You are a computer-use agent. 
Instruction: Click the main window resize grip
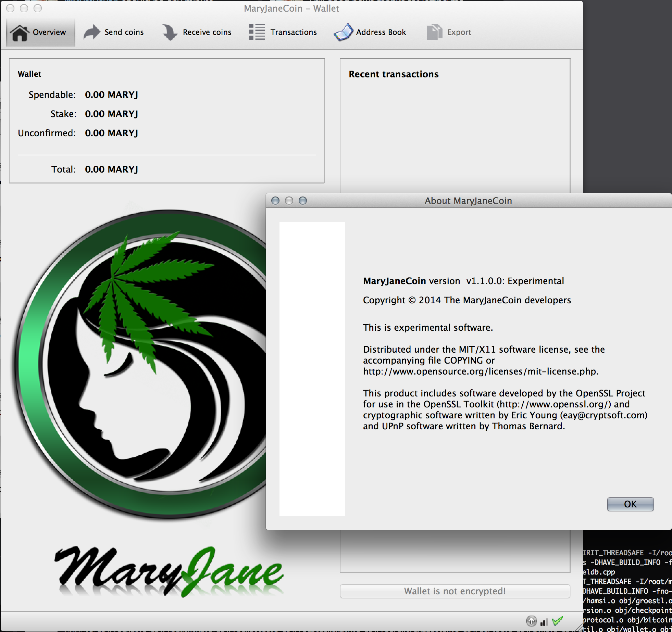point(578,628)
